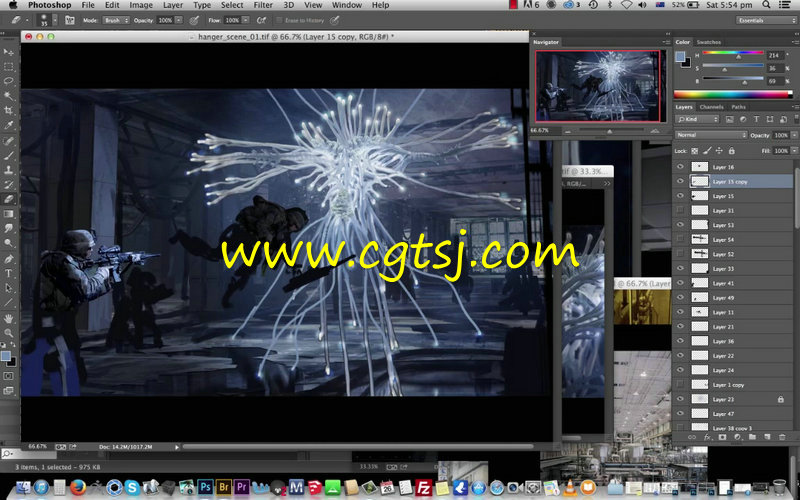Viewport: 800px width, 500px height.
Task: Open eraser Mode dropdown
Action: tap(116, 20)
